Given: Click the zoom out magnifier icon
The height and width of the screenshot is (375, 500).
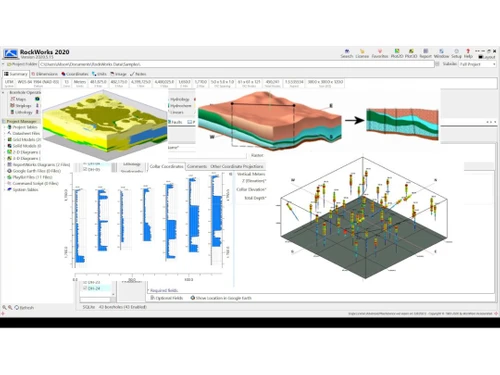Looking at the screenshot, I should click(x=10, y=308).
